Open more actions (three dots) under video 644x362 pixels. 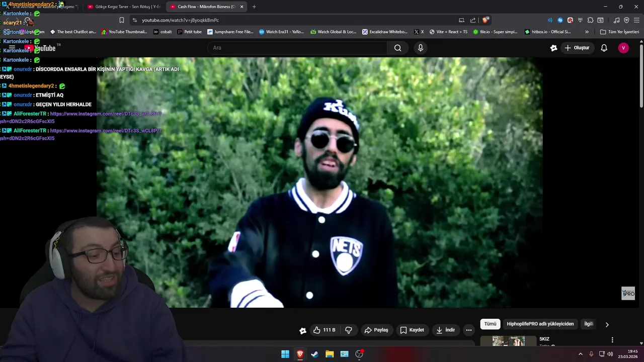point(469,330)
